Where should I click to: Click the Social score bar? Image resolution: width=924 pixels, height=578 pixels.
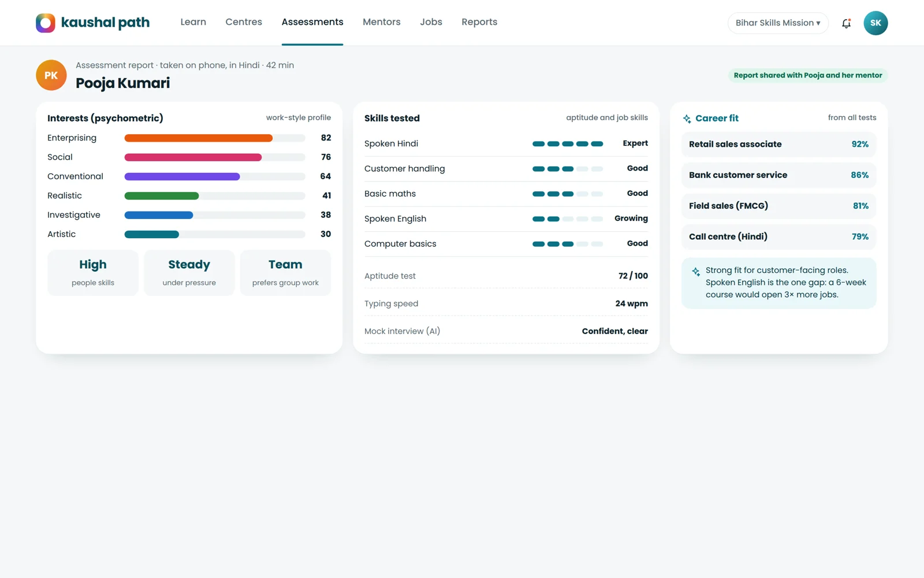pos(215,157)
